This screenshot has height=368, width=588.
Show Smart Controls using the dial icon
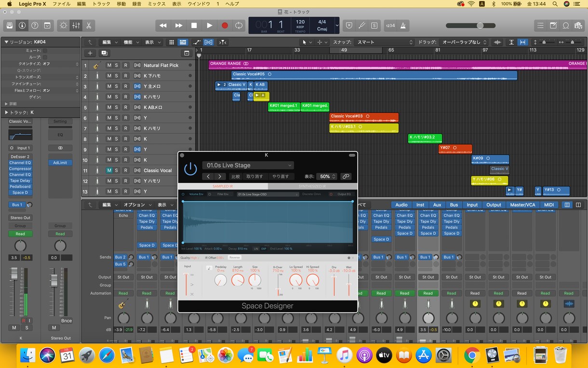tap(63, 26)
